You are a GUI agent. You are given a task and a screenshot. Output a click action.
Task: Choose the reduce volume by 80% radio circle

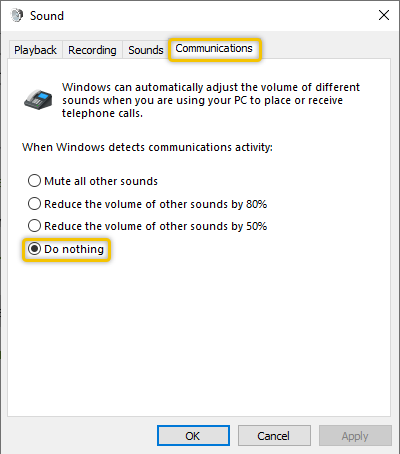tap(34, 204)
